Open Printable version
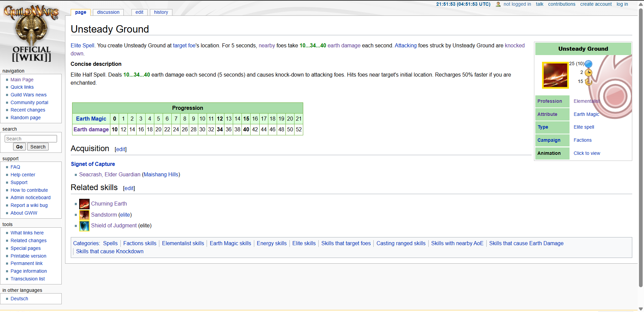The height and width of the screenshot is (312, 644). (28, 256)
